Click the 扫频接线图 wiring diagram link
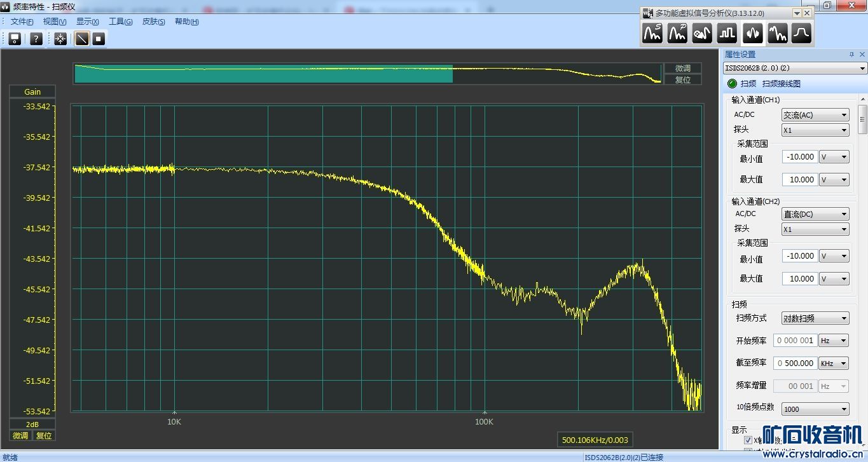The width and height of the screenshot is (868, 462). (x=781, y=83)
